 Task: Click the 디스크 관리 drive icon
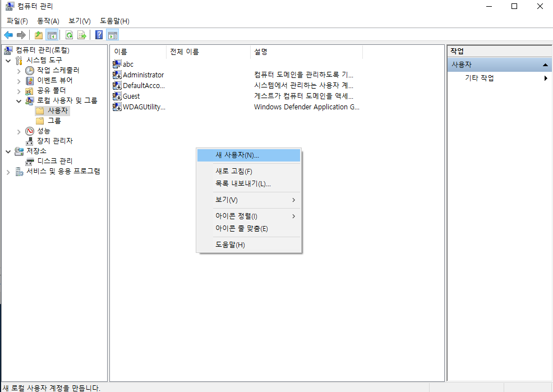point(30,162)
